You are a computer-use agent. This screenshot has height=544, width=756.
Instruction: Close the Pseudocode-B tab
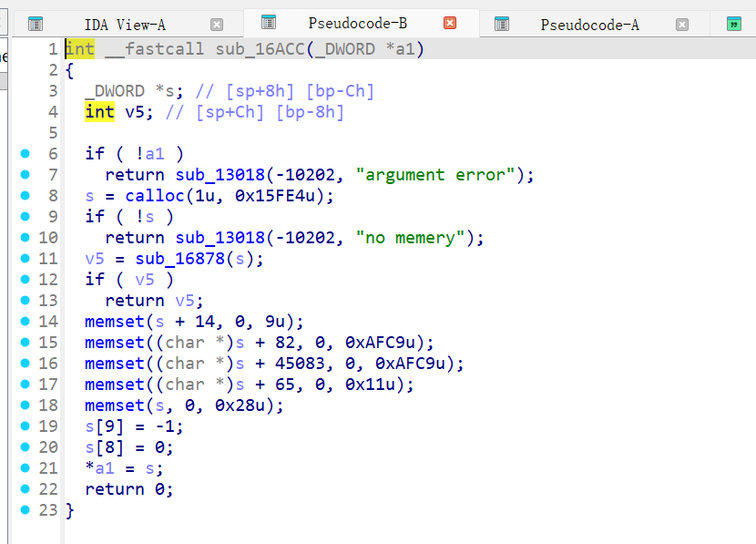point(450,23)
